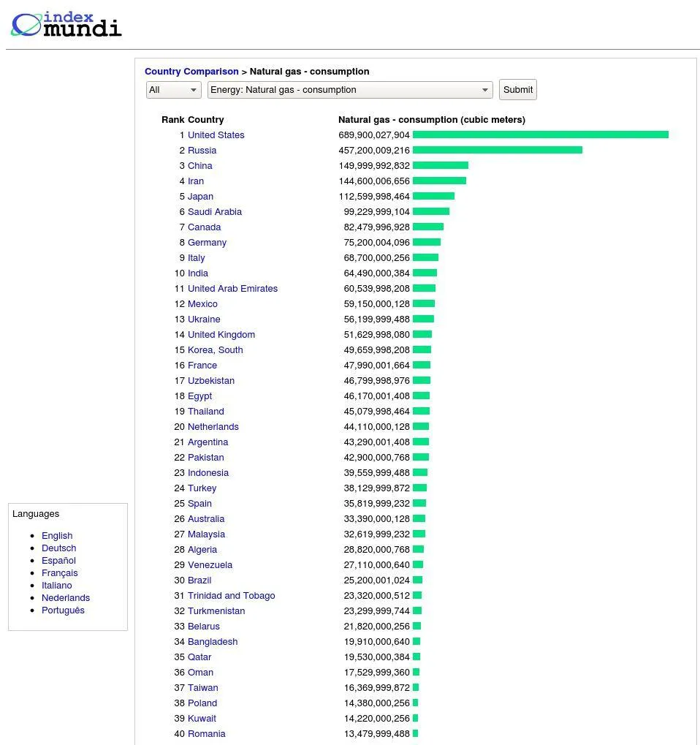Open the 'All' region dropdown

click(x=173, y=90)
